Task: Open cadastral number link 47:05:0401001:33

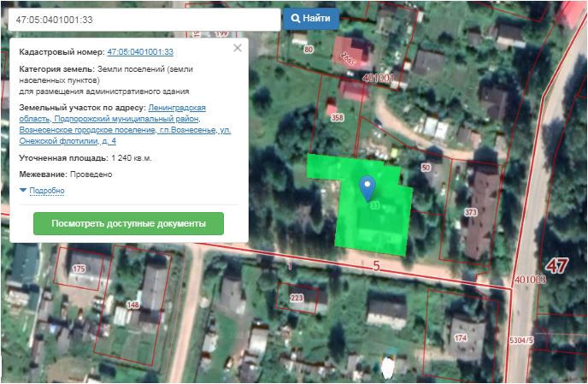Action: [140, 52]
